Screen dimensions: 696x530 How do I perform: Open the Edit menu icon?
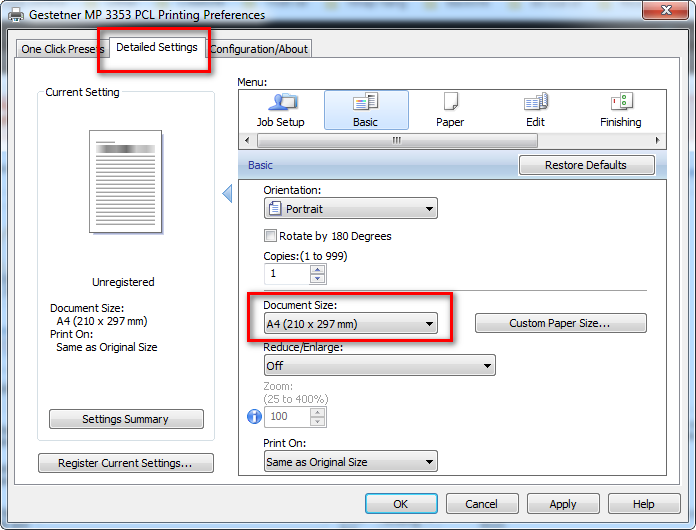tap(535, 111)
